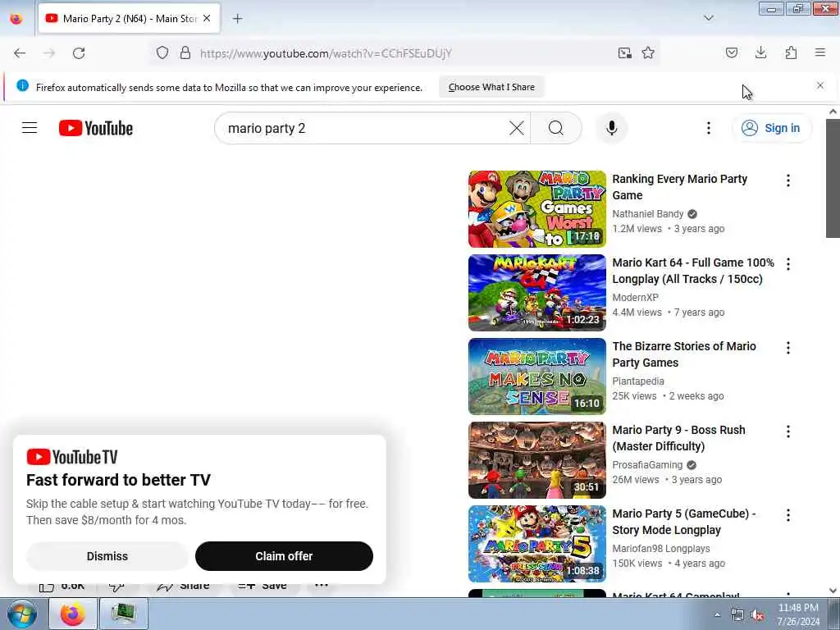Open Firefox application menu
This screenshot has height=630, width=840.
(820, 52)
